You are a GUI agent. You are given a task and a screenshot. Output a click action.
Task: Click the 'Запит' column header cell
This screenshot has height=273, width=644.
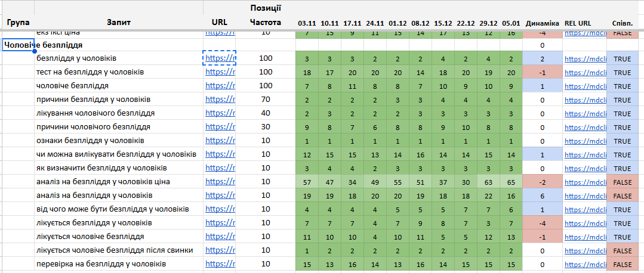coord(118,23)
